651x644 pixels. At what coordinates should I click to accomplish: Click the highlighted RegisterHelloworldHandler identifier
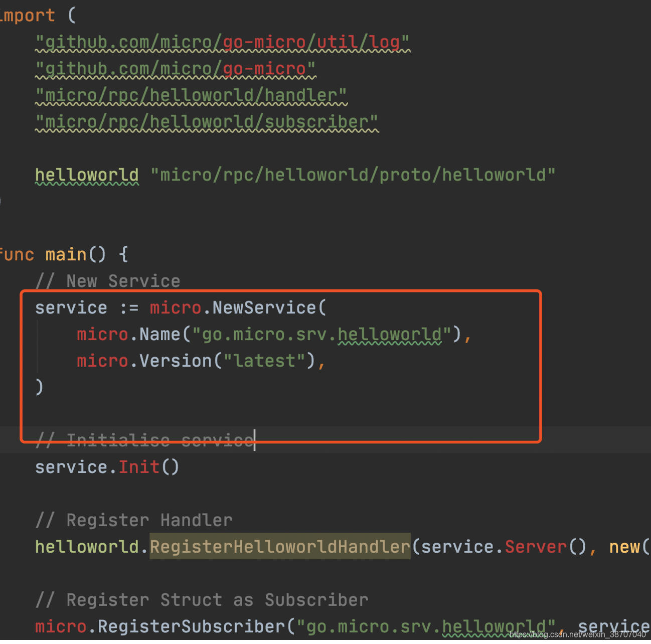(x=280, y=547)
